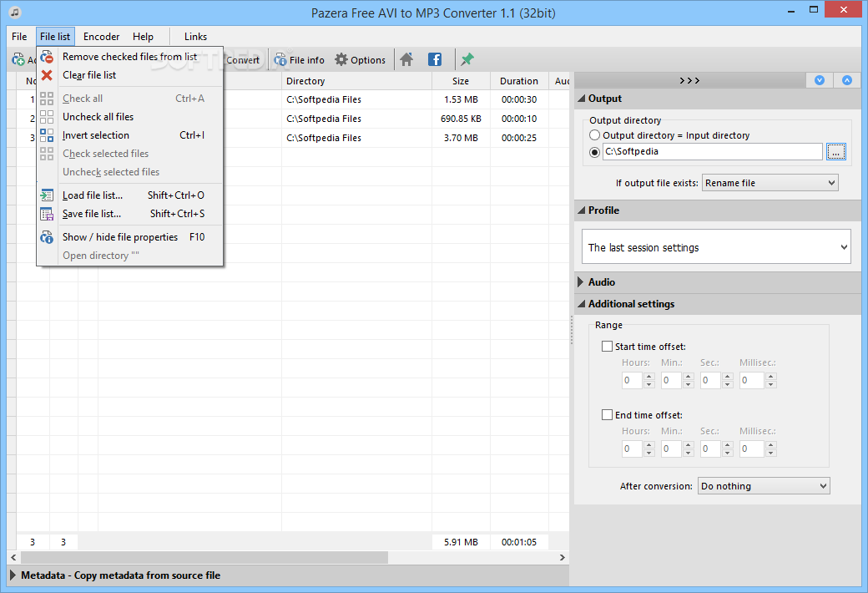This screenshot has width=868, height=593.
Task: Click the horizontal scrollbar left arrow
Action: [x=13, y=558]
